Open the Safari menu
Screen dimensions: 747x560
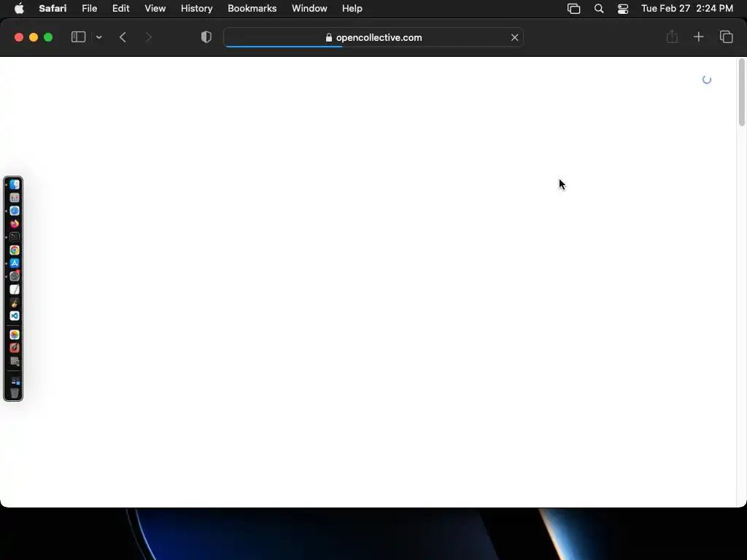click(x=53, y=9)
